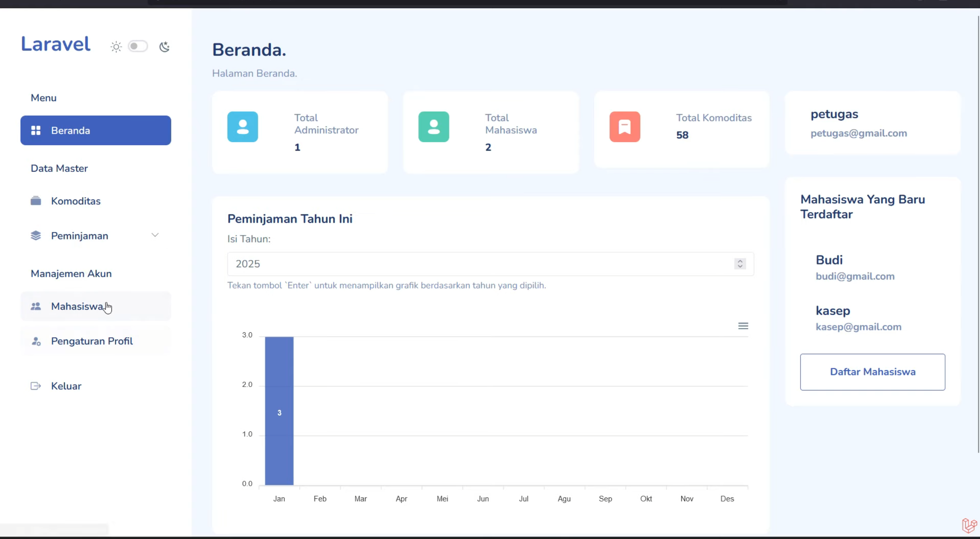Image resolution: width=980 pixels, height=539 pixels.
Task: Click the Isi Tahun year stepper arrows
Action: (740, 264)
